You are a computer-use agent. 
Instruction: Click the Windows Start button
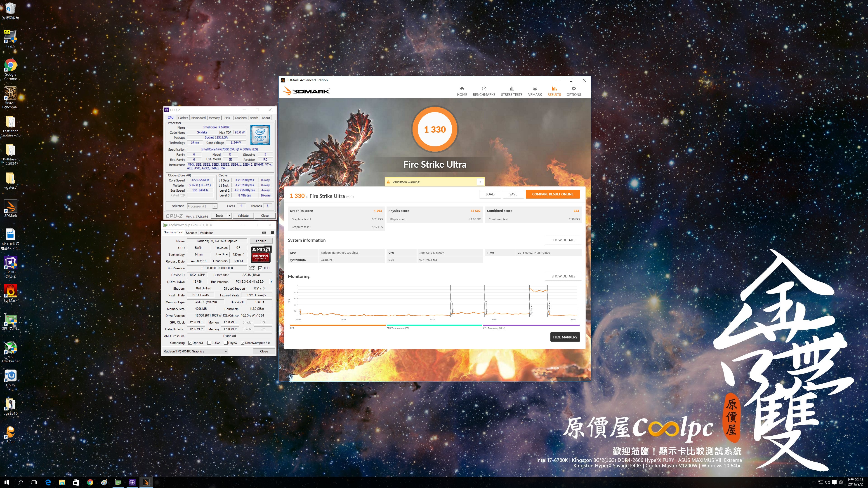pyautogui.click(x=7, y=482)
